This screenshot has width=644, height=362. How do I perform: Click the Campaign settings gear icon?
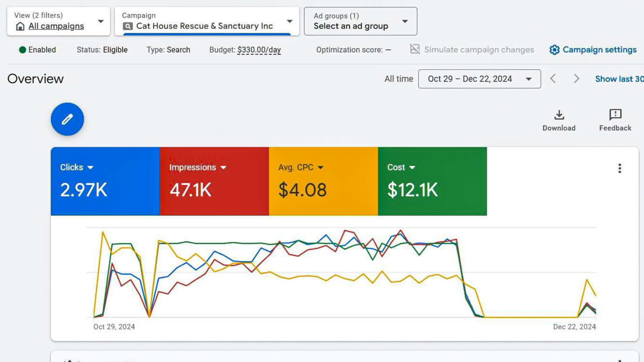(554, 50)
